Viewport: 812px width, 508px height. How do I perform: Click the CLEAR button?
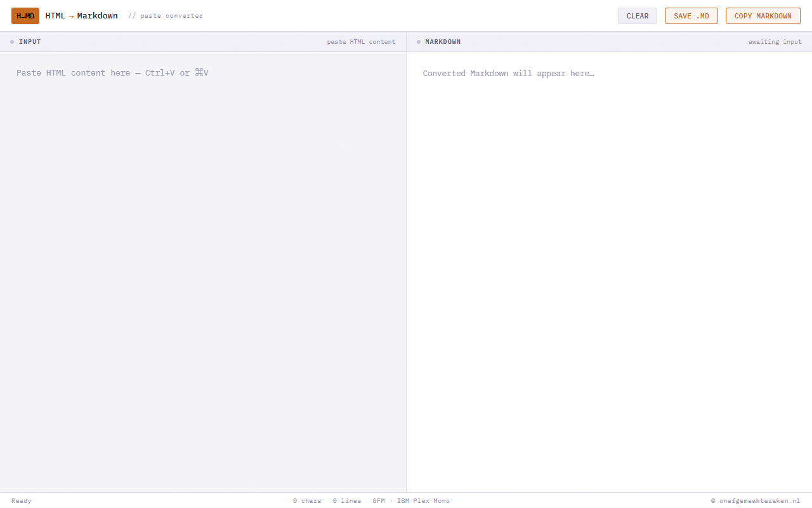(x=638, y=16)
